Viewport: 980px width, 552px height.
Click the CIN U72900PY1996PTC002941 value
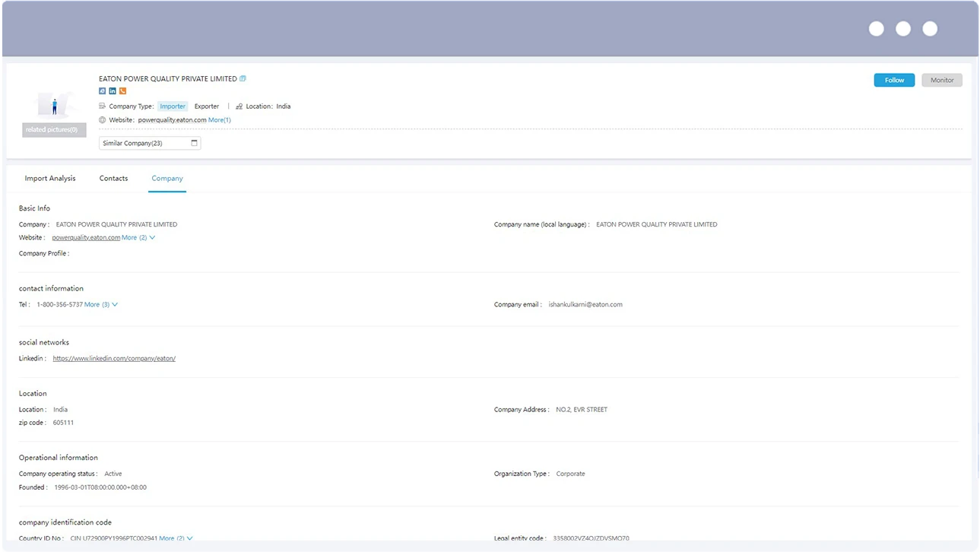114,538
